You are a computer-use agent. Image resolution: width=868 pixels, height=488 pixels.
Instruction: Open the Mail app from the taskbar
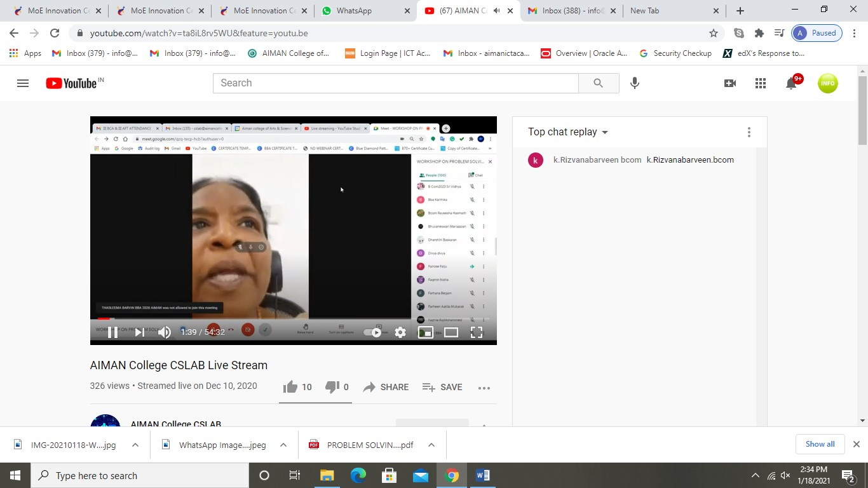click(421, 475)
